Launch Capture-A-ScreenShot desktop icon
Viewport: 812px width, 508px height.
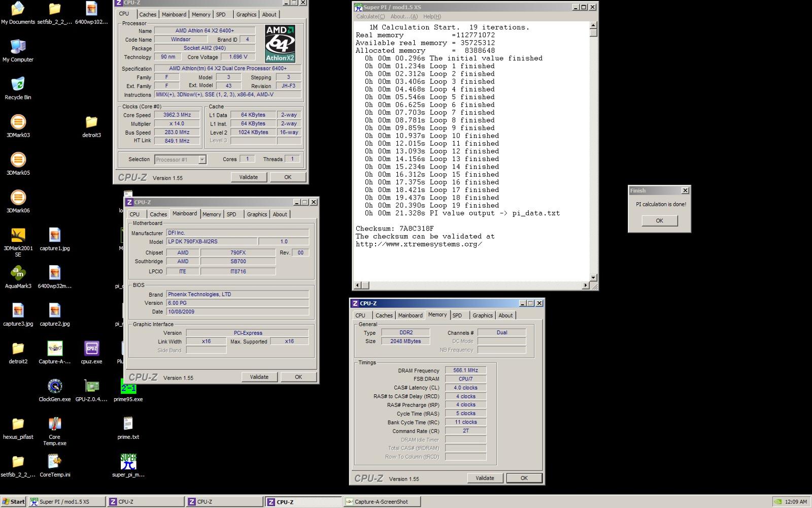tap(55, 352)
